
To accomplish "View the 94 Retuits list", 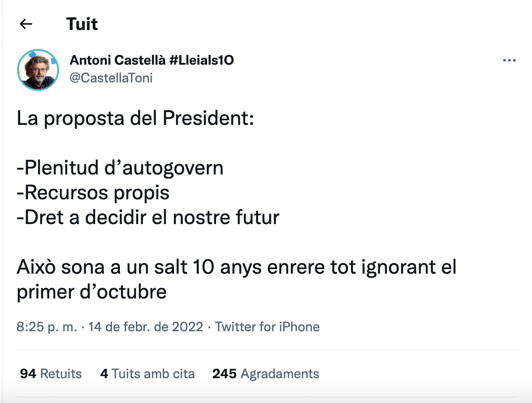I will tap(51, 374).
